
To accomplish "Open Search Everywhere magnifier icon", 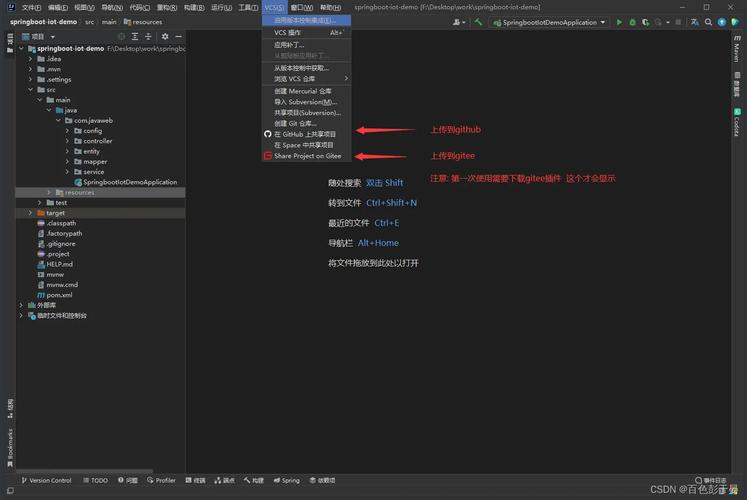I will (x=708, y=22).
